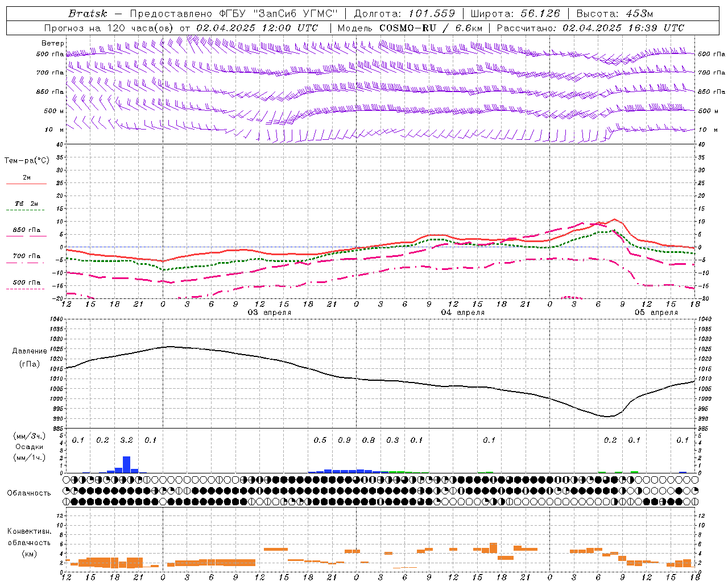Click the '0.9' precipitation amount value

click(344, 440)
